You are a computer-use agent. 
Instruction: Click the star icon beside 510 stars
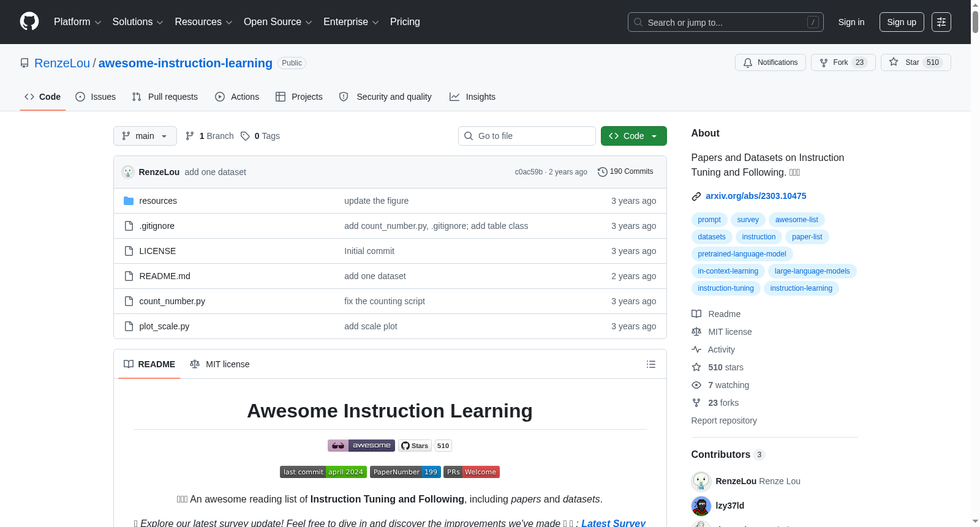point(696,367)
